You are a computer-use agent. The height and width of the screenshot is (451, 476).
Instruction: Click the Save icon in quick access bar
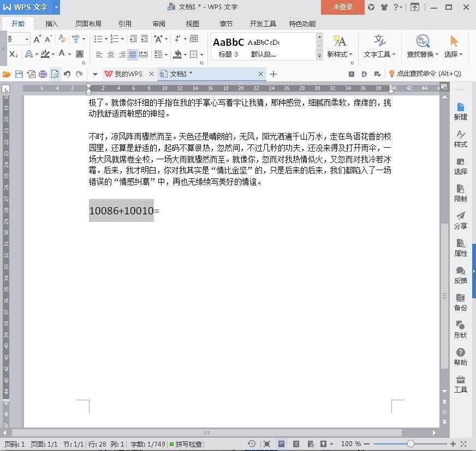(19, 74)
